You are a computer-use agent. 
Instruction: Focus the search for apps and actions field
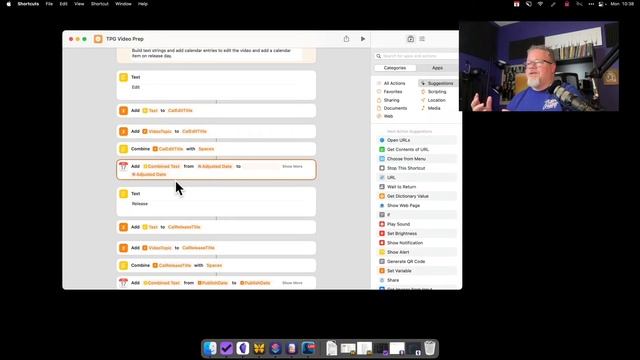(416, 56)
